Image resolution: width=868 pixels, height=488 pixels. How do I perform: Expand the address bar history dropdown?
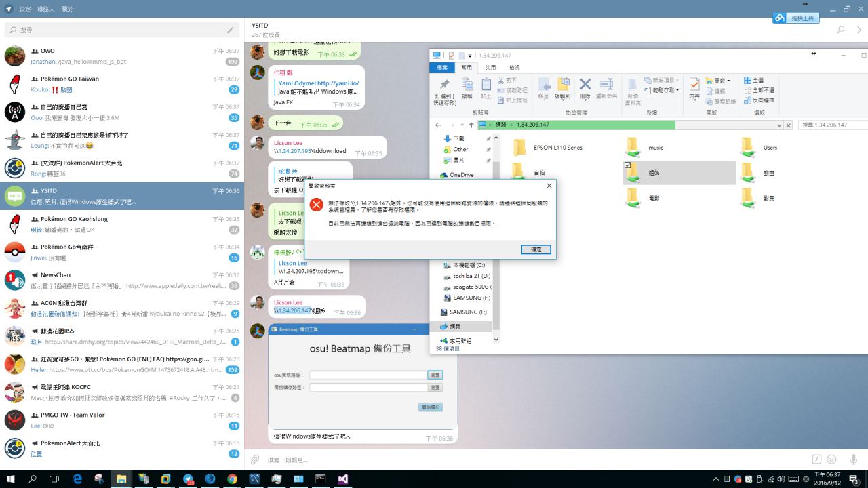pos(778,125)
